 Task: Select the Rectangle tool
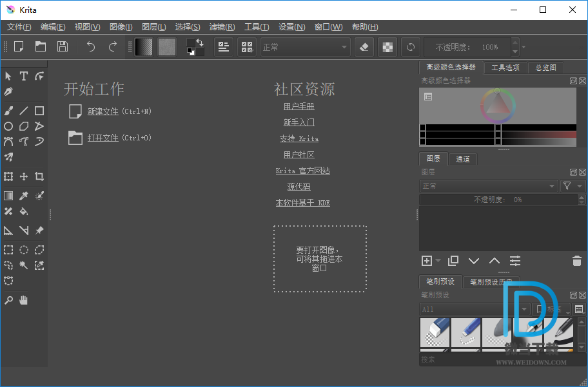pyautogui.click(x=39, y=111)
